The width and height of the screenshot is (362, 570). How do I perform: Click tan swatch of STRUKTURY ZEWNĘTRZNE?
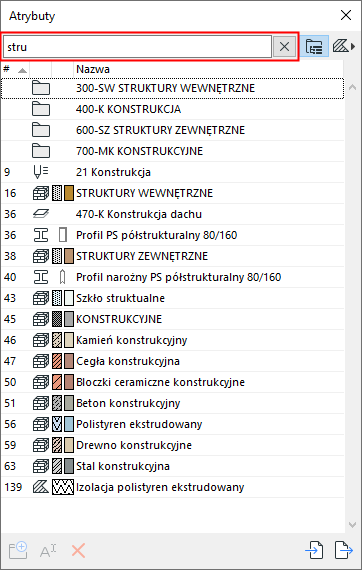coord(69,256)
